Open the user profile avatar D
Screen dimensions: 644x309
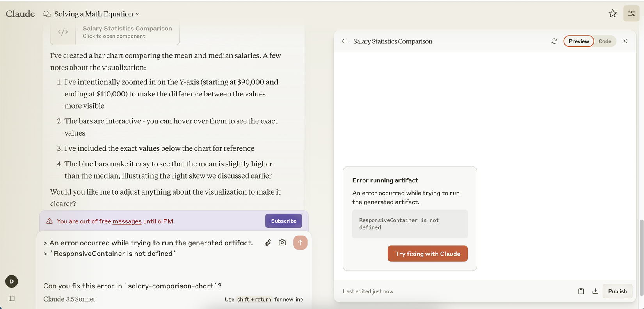pos(12,281)
